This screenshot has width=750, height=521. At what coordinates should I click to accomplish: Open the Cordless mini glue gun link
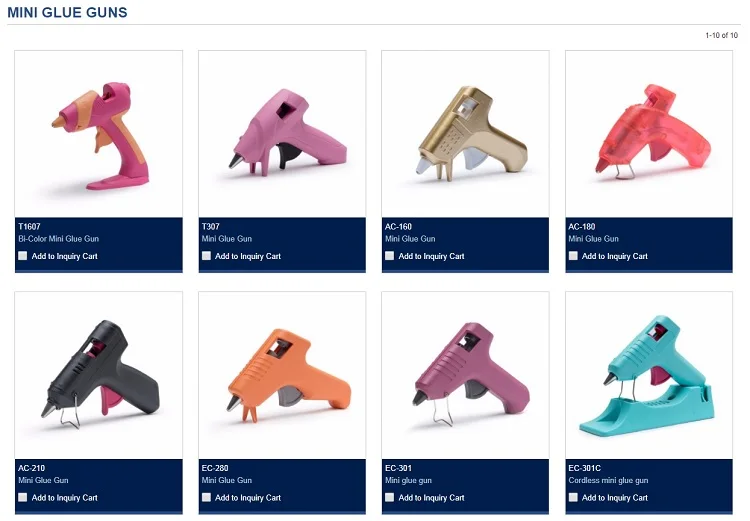click(x=608, y=480)
